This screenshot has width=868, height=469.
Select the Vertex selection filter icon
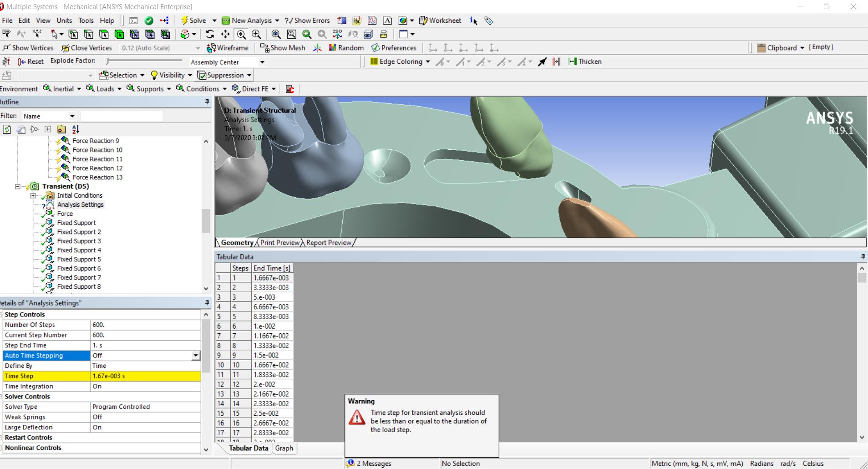(73, 34)
